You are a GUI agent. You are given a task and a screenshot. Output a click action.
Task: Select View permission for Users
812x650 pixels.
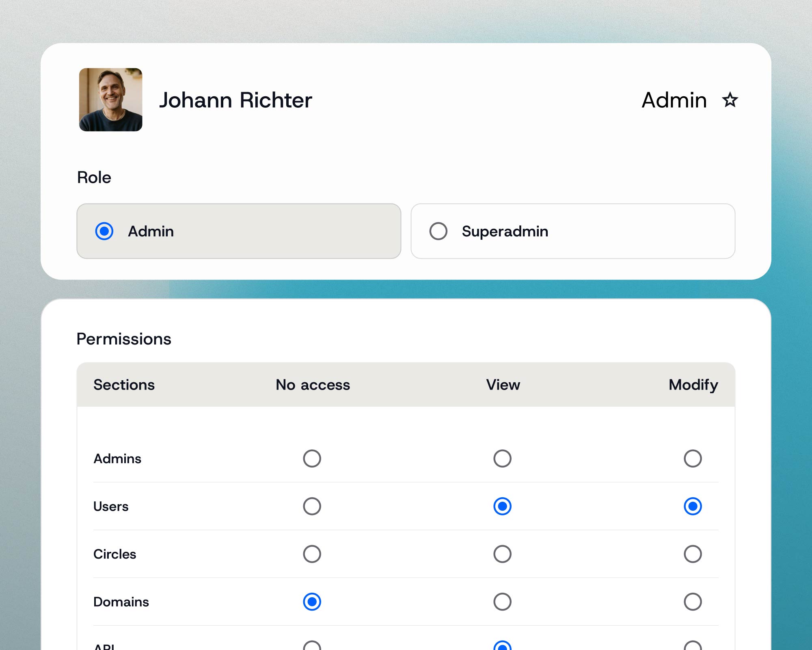502,506
